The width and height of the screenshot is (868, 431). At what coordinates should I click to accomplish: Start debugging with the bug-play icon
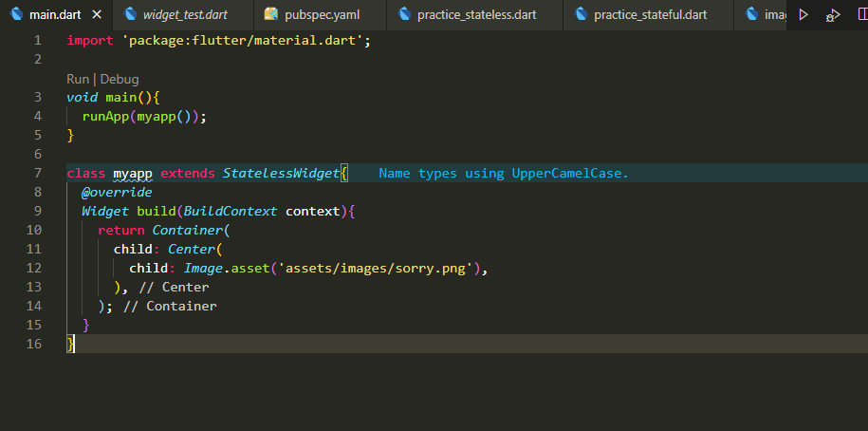point(833,14)
